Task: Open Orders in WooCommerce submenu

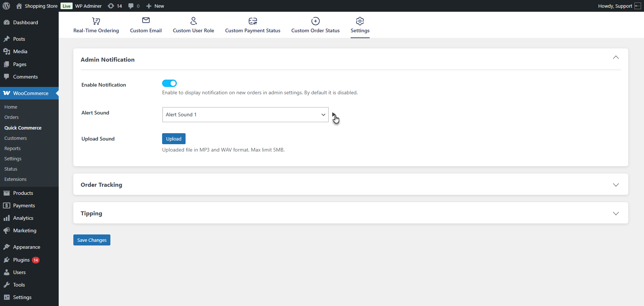Action: pyautogui.click(x=11, y=117)
